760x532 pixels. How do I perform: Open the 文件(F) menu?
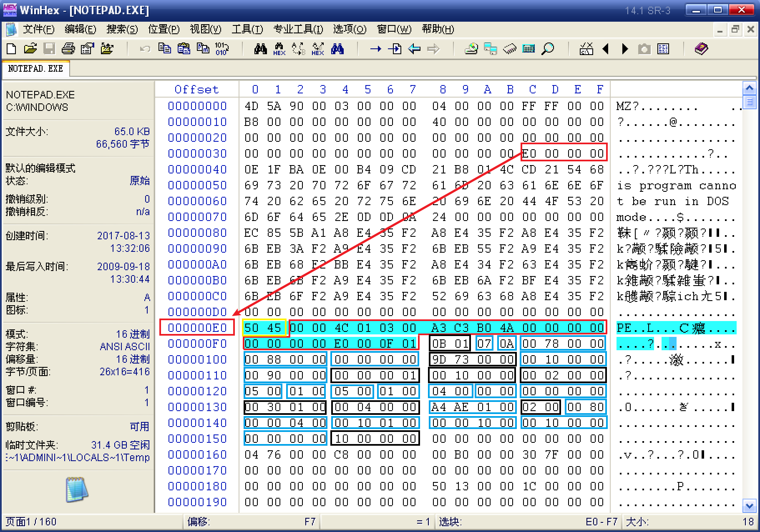pyautogui.click(x=38, y=29)
